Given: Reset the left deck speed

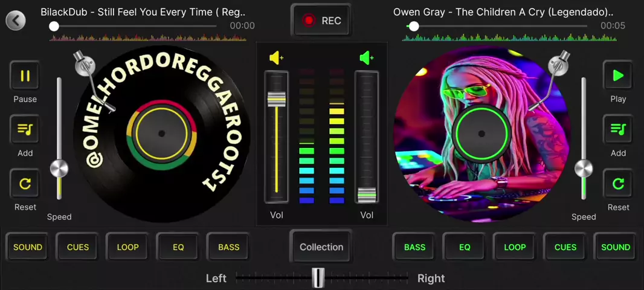Looking at the screenshot, I should [x=25, y=184].
